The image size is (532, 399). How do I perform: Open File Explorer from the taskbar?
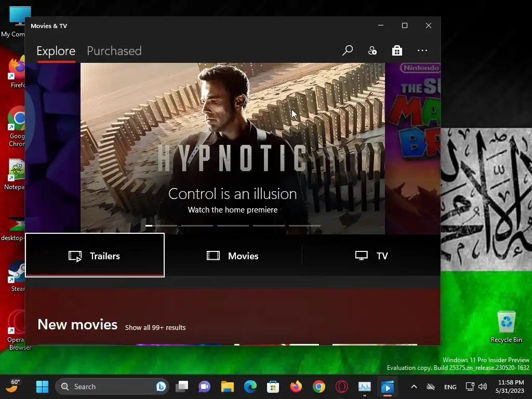tap(228, 387)
